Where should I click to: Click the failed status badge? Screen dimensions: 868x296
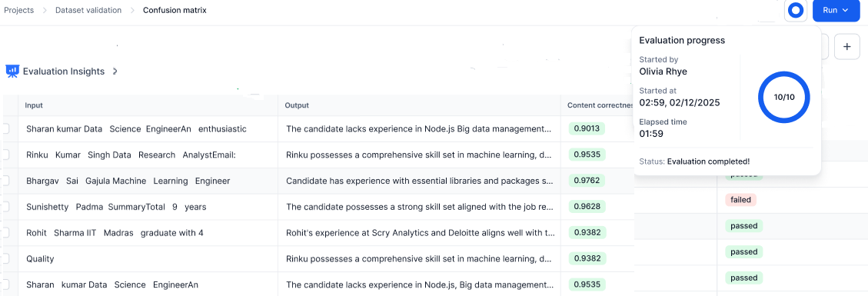pyautogui.click(x=740, y=200)
